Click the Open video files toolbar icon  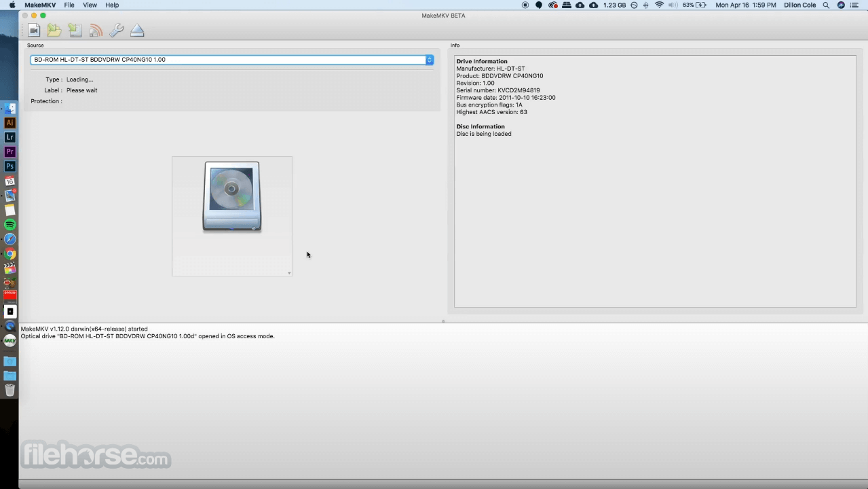tap(34, 30)
